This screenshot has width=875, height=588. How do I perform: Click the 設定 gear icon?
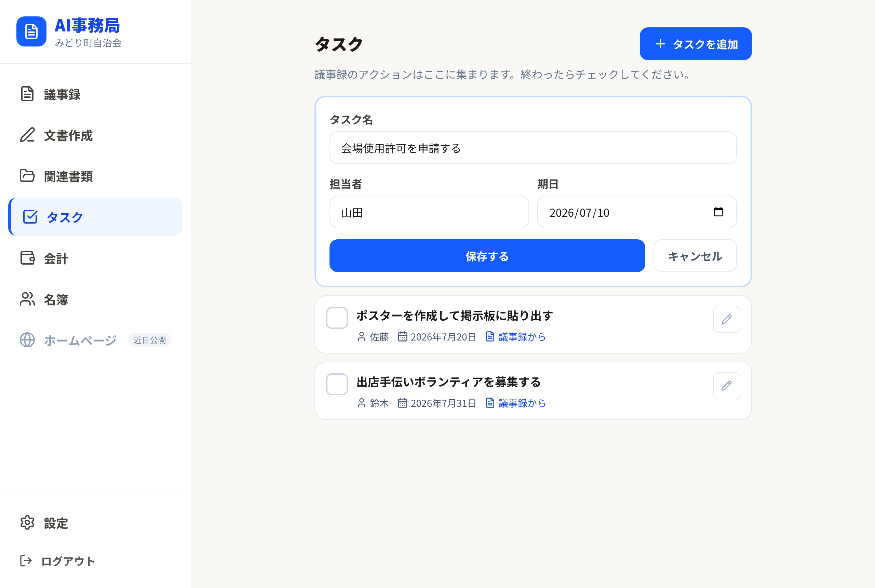coord(27,523)
